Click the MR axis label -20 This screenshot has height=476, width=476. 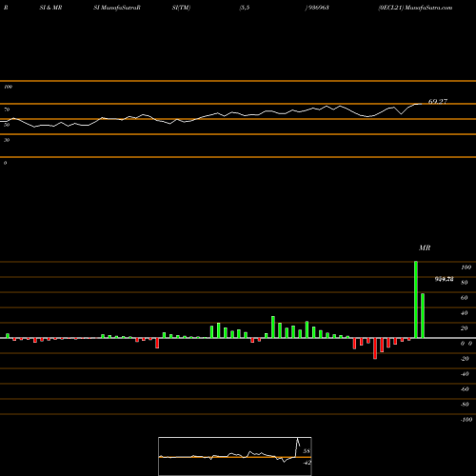point(465,359)
